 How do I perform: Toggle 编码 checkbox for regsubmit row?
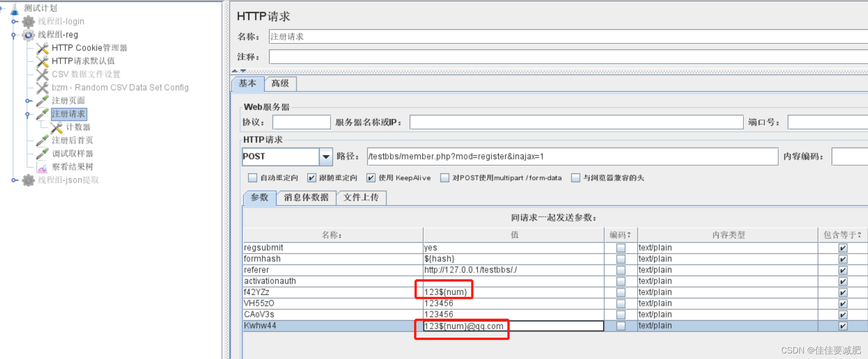coord(621,248)
